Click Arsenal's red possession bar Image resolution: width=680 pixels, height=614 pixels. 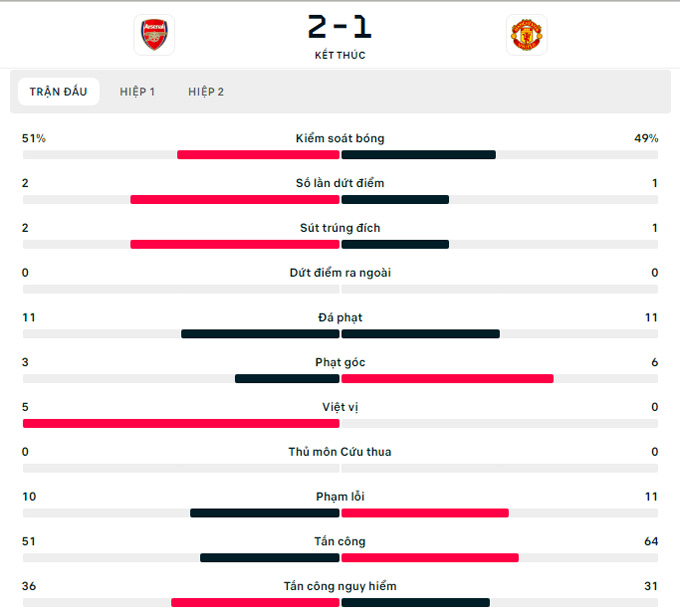[258, 155]
